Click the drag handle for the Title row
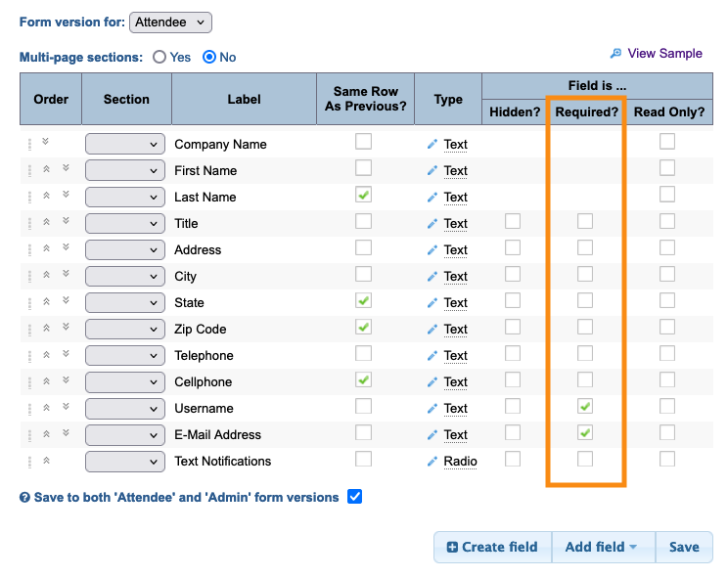Viewport: 728px width, 578px height. (x=29, y=223)
